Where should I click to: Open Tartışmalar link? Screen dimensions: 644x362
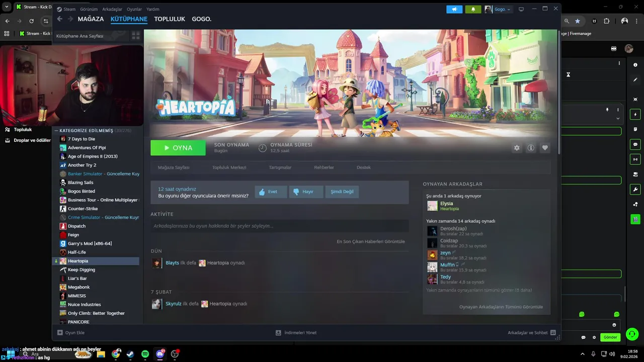coord(280,167)
